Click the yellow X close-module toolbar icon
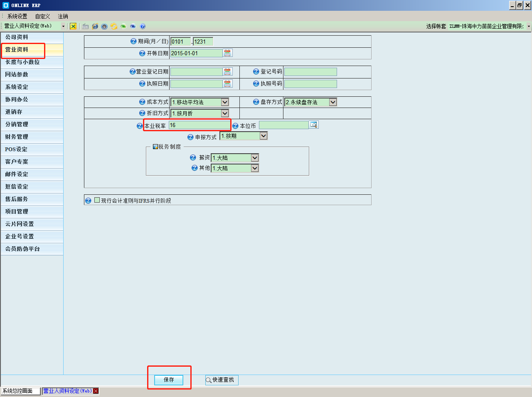This screenshot has height=397, width=532. click(x=73, y=26)
